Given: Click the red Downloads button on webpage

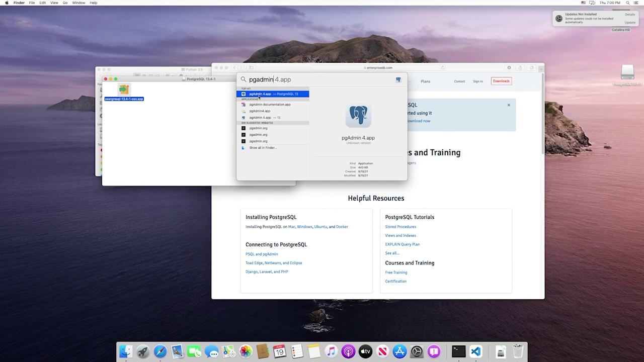Looking at the screenshot, I should point(501,81).
